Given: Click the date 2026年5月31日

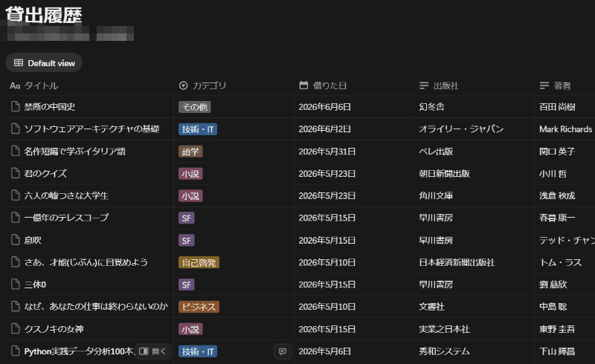Looking at the screenshot, I should click(x=327, y=152).
